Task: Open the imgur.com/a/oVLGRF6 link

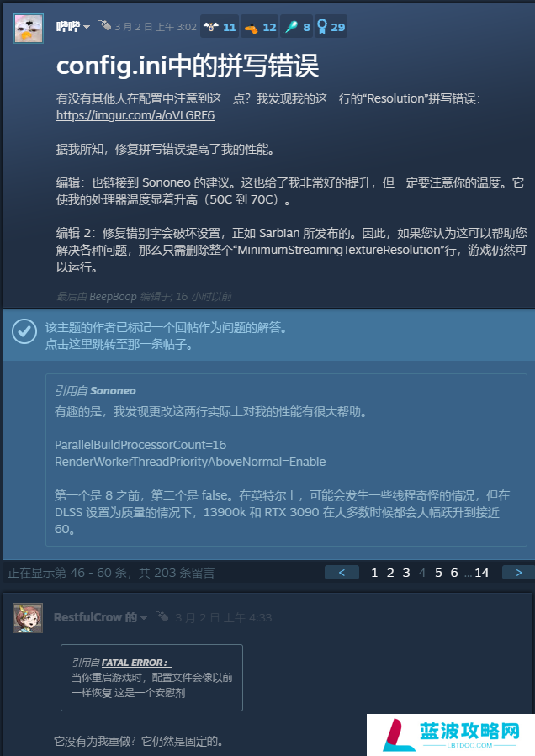Action: tap(135, 116)
